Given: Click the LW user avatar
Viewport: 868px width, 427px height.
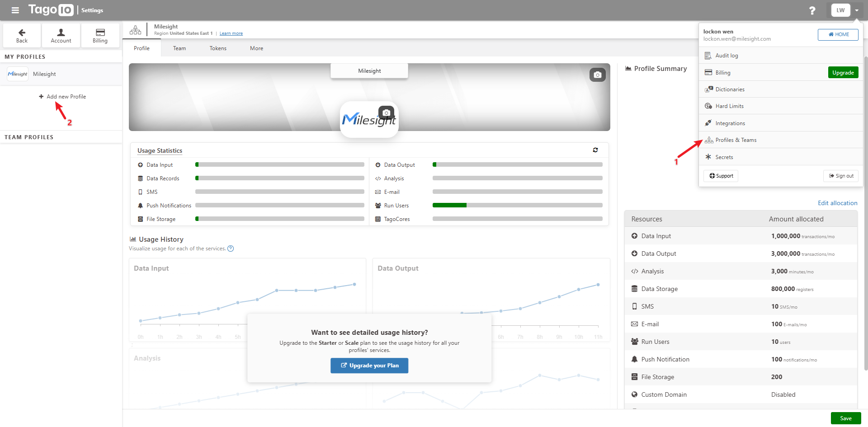Looking at the screenshot, I should click(x=840, y=10).
